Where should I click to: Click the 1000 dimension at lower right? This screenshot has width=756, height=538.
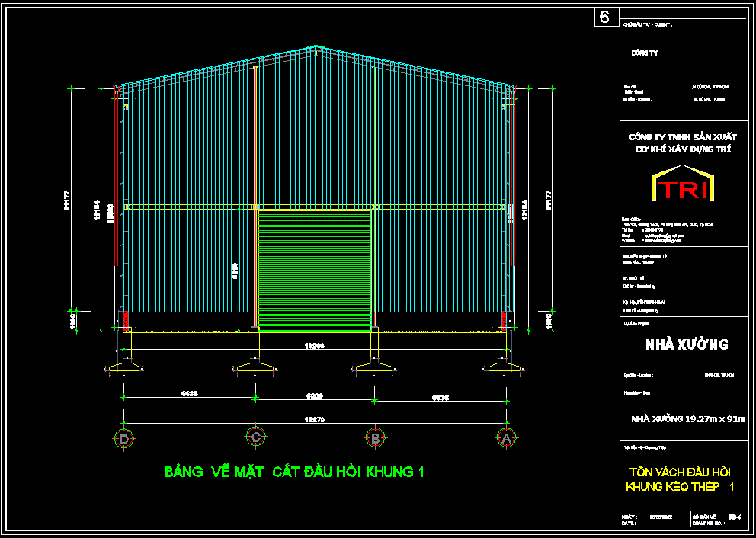(x=550, y=322)
